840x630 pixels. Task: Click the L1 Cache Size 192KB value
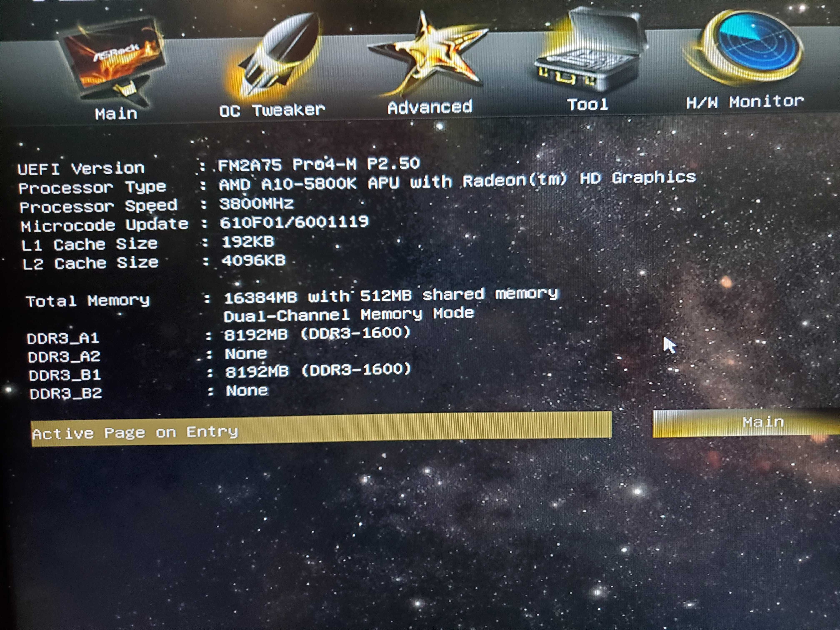247,241
